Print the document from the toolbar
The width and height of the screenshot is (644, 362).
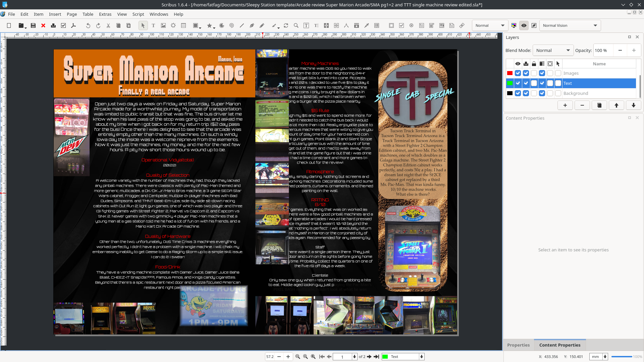[53, 25]
